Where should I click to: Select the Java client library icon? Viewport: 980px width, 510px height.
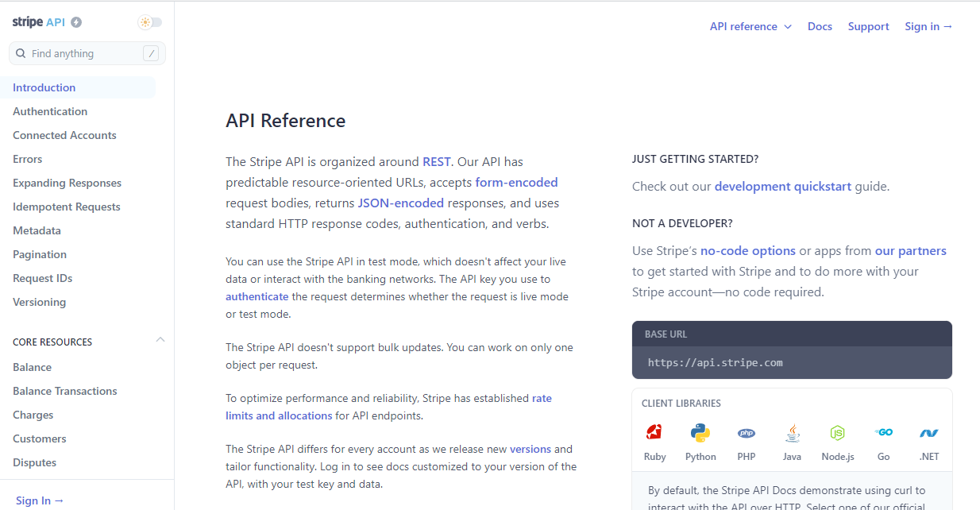coord(792,433)
